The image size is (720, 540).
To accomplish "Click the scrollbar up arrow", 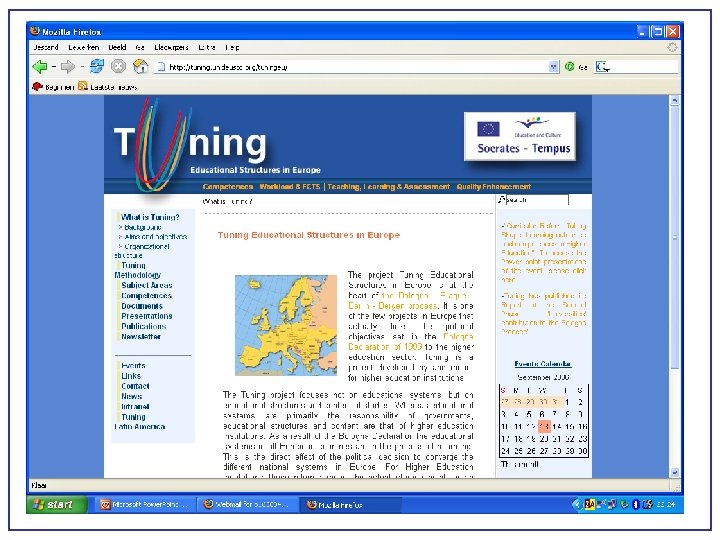I will point(674,100).
